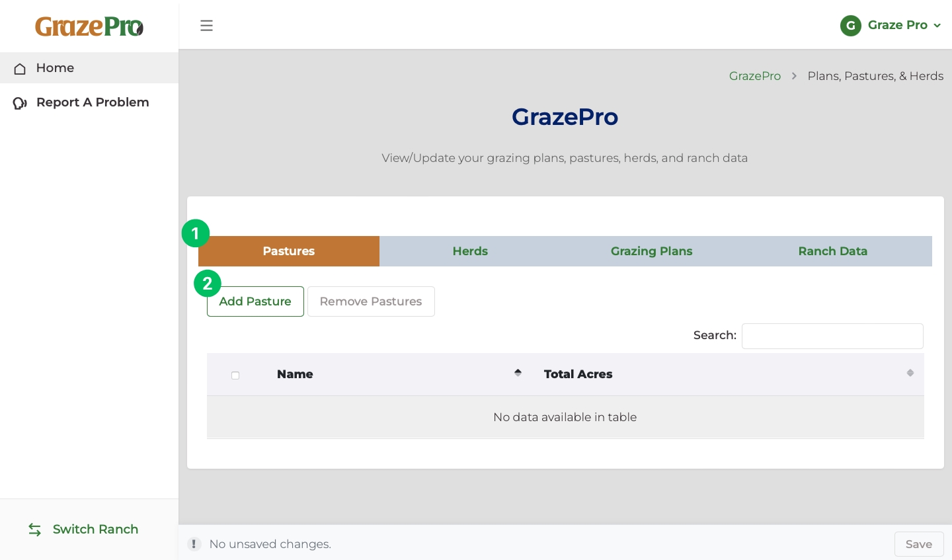The width and height of the screenshot is (952, 560).
Task: Click the Switch Ranch arrows icon
Action: click(x=35, y=530)
